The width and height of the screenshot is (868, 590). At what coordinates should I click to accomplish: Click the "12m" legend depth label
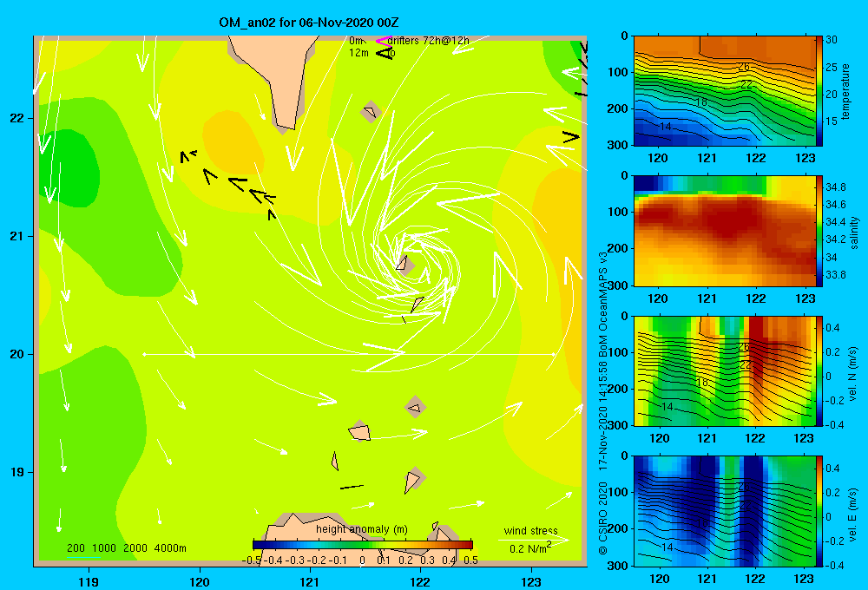click(358, 53)
